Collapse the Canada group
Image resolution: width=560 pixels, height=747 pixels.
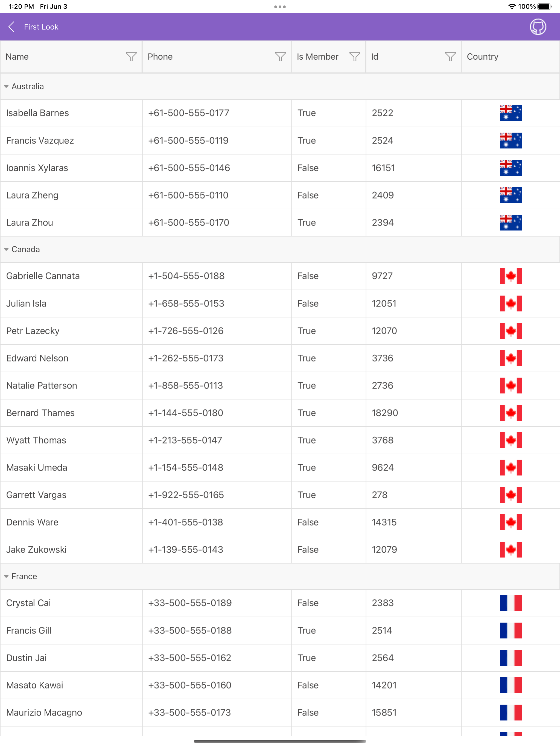pos(6,250)
